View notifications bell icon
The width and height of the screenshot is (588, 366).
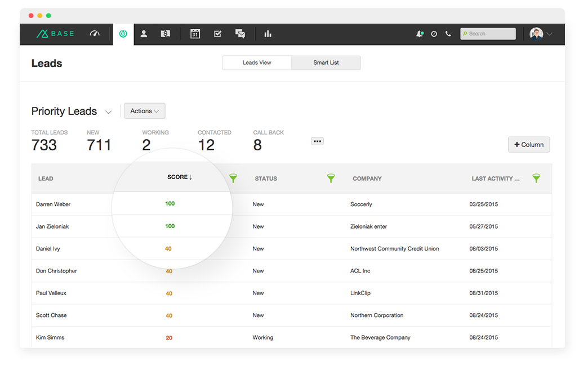coord(420,34)
